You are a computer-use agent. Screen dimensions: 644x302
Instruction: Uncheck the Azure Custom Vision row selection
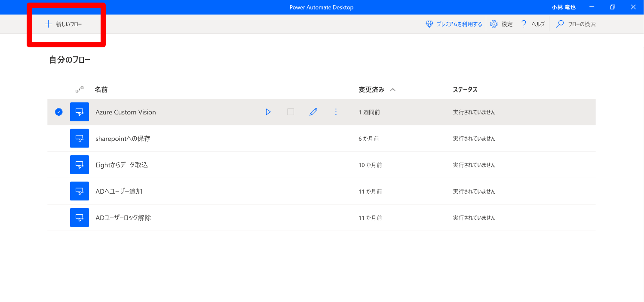59,112
